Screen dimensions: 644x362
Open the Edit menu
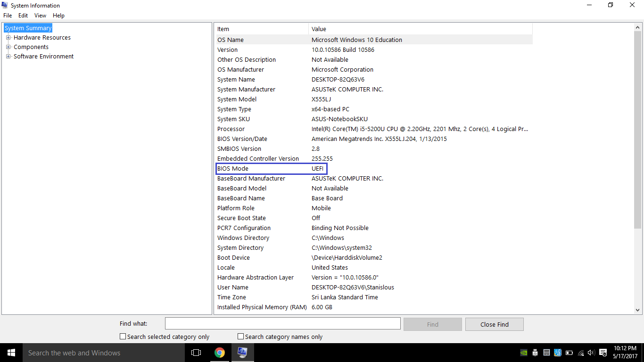(23, 16)
